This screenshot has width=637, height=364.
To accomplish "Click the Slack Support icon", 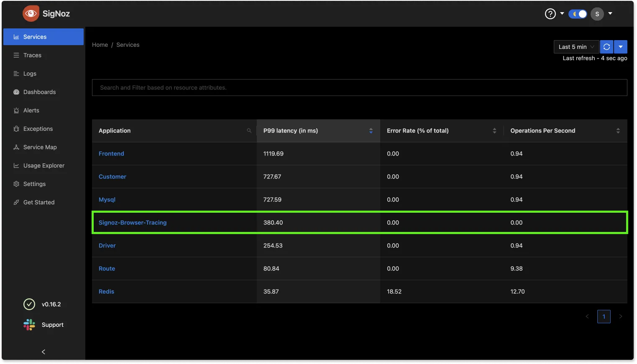I will (x=29, y=325).
